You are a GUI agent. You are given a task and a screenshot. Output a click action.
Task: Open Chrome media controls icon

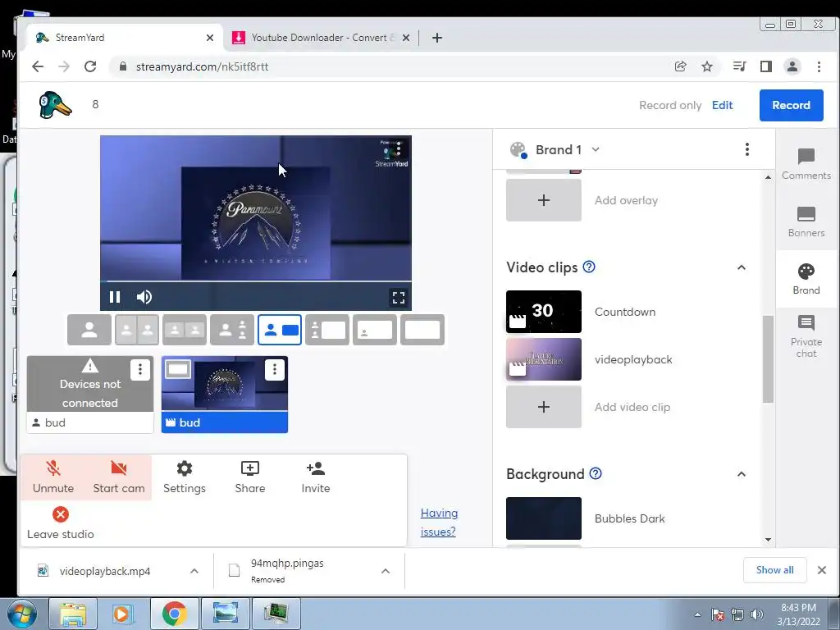pyautogui.click(x=739, y=66)
